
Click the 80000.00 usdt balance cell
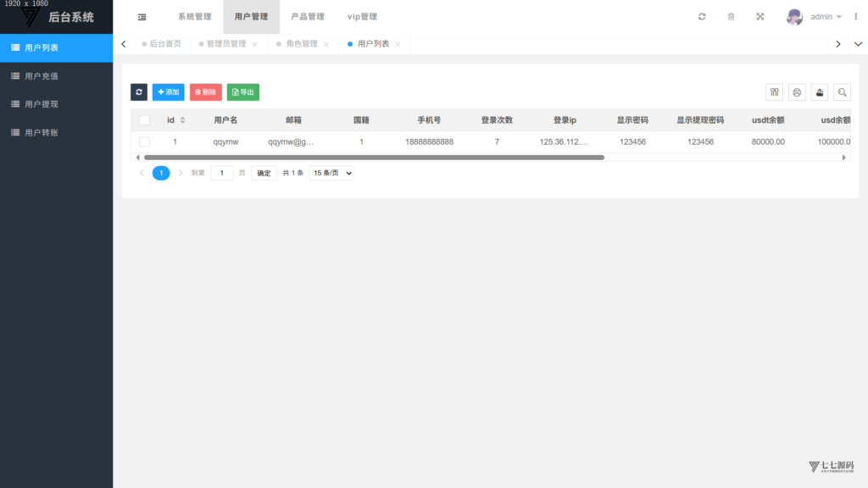point(768,141)
